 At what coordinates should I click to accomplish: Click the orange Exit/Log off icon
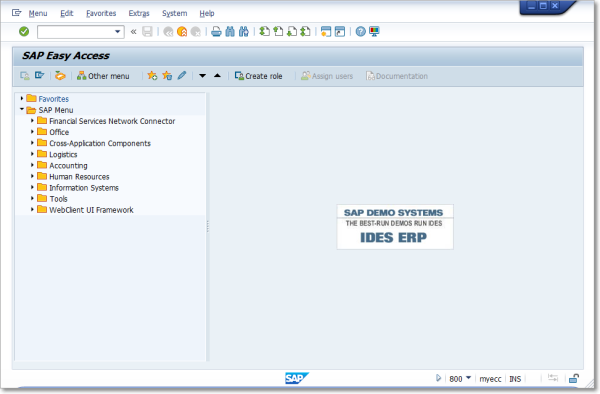click(x=182, y=31)
